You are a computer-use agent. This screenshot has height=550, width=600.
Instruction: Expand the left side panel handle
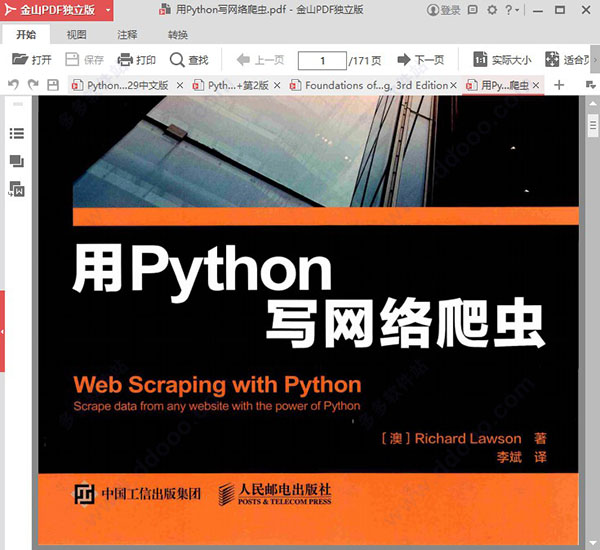coord(2,331)
